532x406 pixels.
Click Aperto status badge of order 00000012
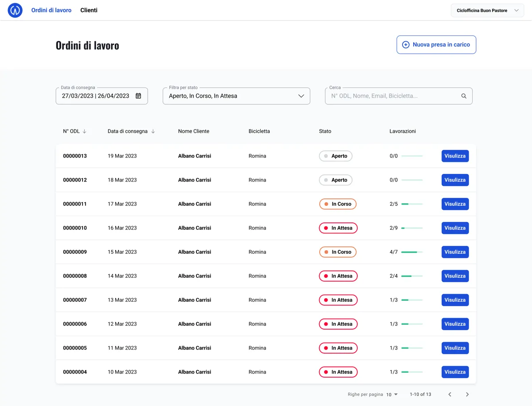tap(336, 180)
